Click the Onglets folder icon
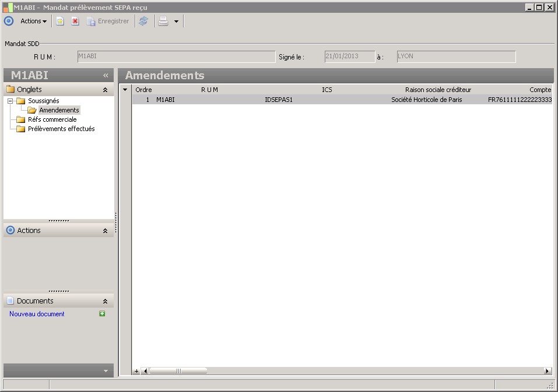 click(10, 89)
